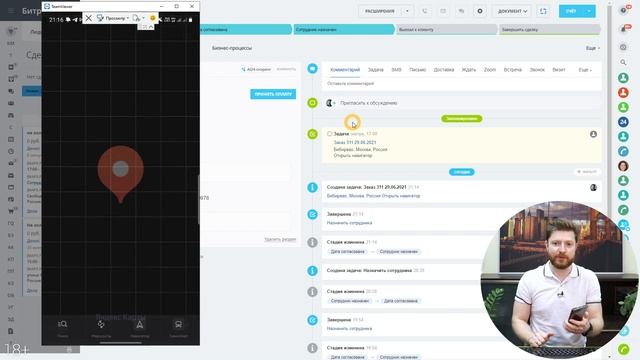Screen dimensions: 640x360
Task: Expand the Еще menu next to Бизнес-процессы
Action: 593,48
